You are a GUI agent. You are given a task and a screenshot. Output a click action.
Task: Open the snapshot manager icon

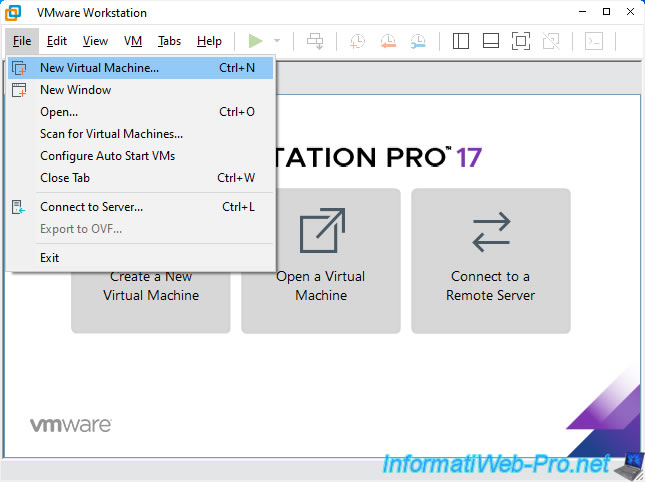coord(417,41)
